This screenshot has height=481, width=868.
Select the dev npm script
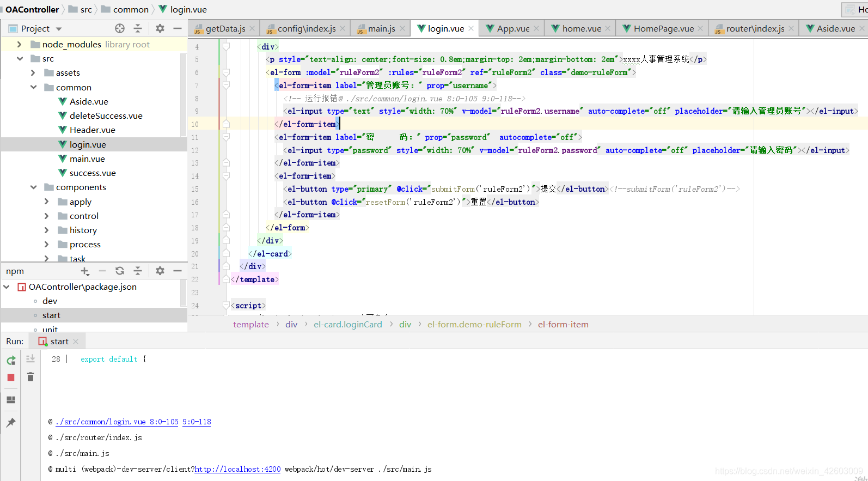(50, 301)
